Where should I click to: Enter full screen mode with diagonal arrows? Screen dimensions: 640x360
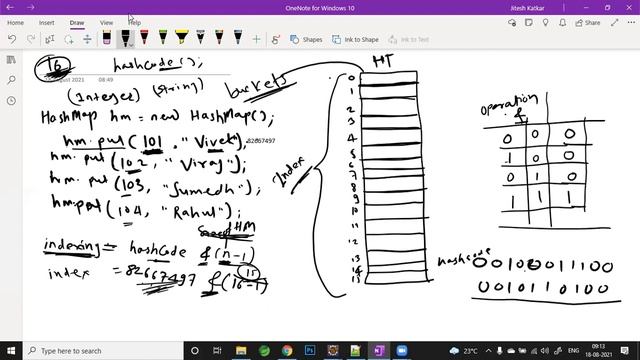coord(615,23)
